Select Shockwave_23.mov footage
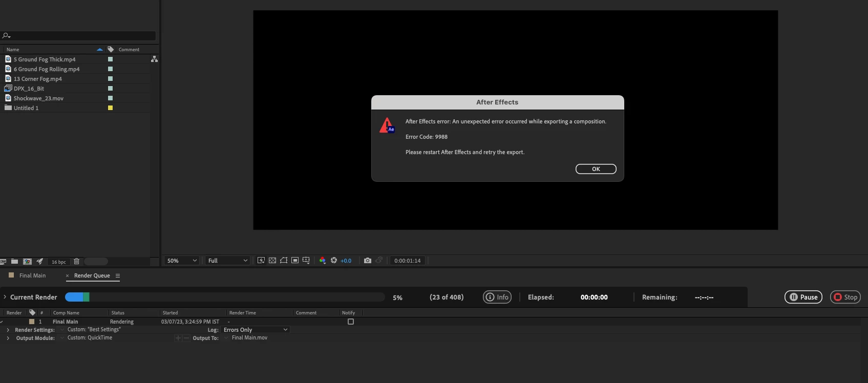 [38, 98]
